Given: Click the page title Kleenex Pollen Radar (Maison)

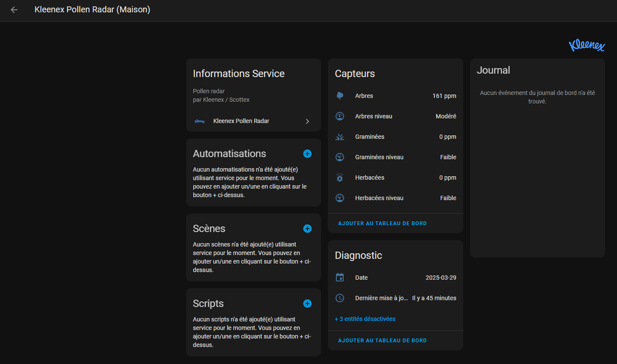Looking at the screenshot, I should pos(92,9).
